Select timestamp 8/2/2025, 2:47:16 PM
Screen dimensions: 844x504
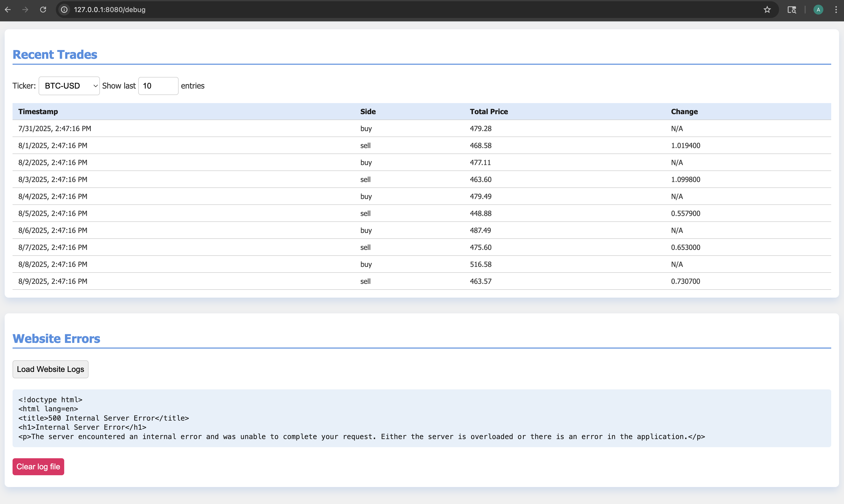coord(53,162)
